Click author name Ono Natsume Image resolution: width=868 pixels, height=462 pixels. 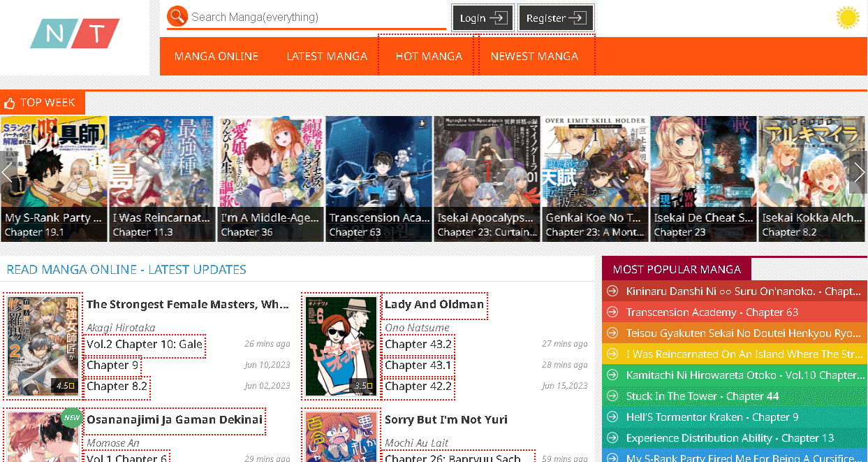click(x=417, y=328)
